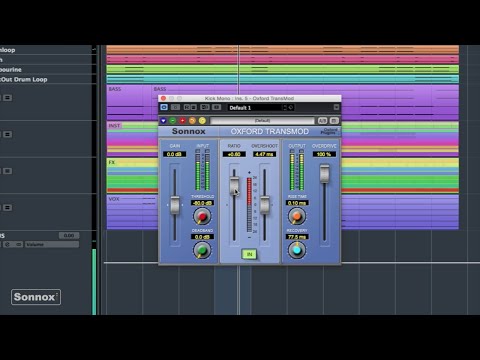Image resolution: width=480 pixels, height=360 pixels.
Task: Click the Overdrive value 100 %
Action: pos(324,154)
